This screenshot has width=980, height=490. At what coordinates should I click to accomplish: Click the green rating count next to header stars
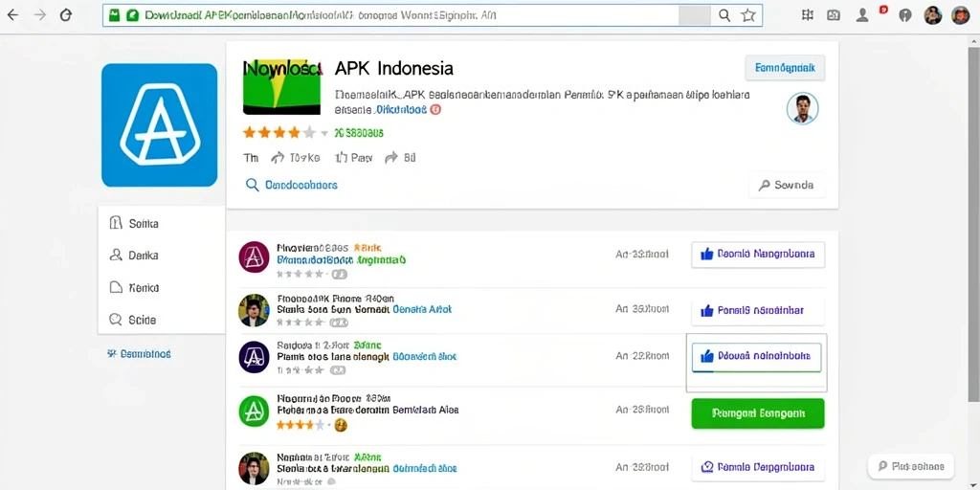(359, 133)
